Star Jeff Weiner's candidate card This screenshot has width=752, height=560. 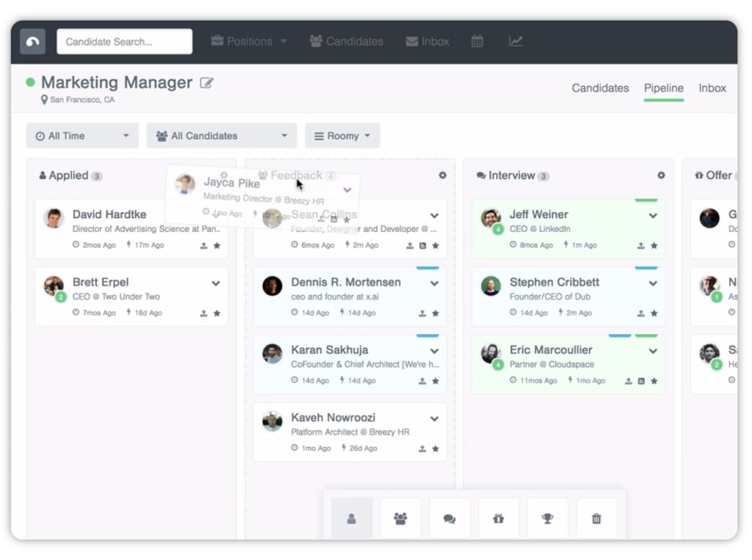click(x=654, y=245)
